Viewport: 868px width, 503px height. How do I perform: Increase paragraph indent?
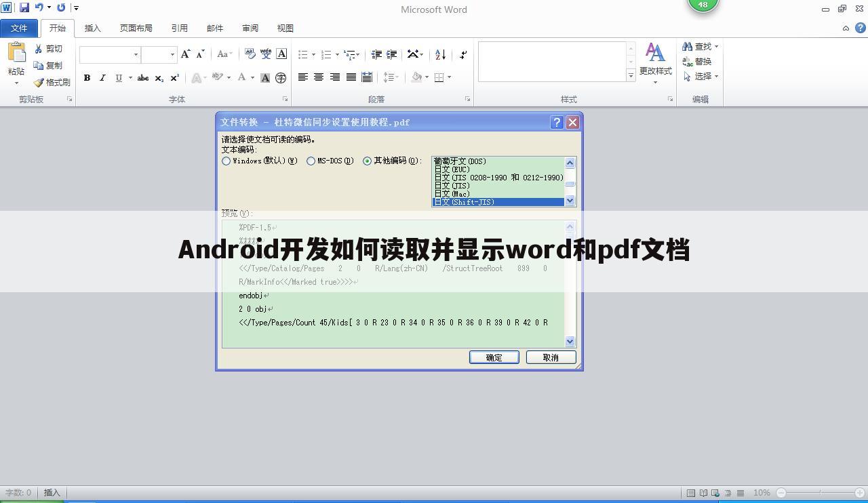click(391, 54)
